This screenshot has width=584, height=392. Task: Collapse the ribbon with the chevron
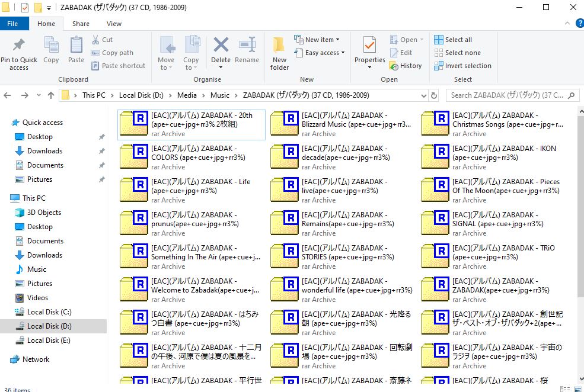point(567,24)
